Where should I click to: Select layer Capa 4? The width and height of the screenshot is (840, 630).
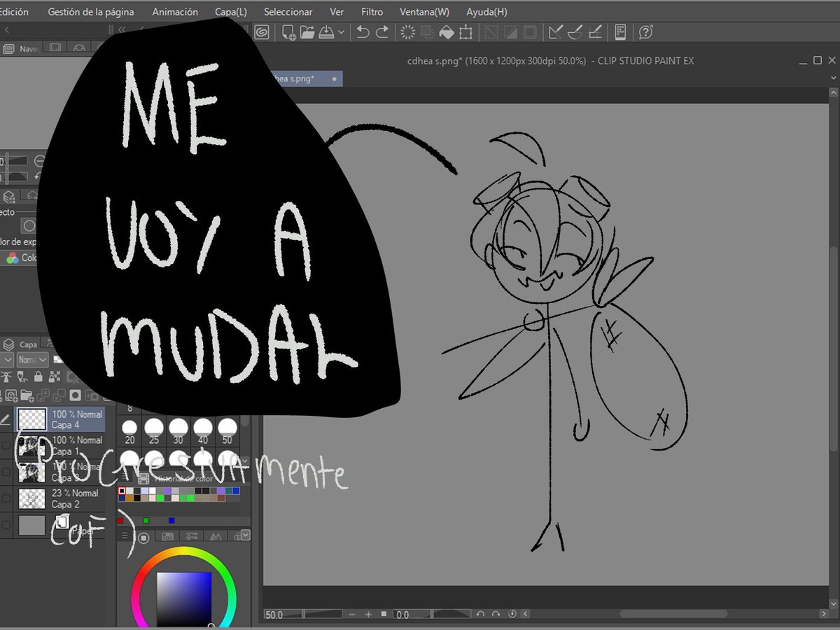(59, 419)
